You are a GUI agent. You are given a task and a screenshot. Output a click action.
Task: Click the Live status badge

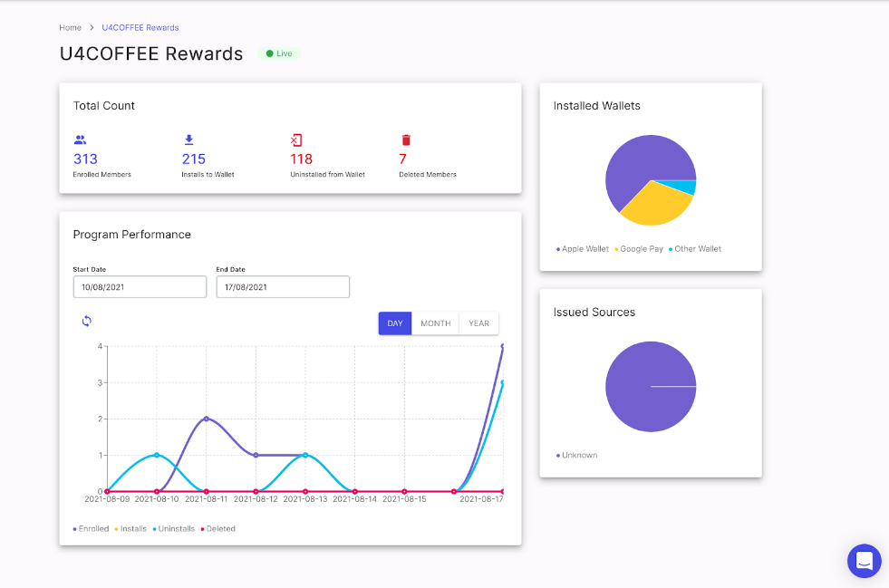pyautogui.click(x=279, y=53)
